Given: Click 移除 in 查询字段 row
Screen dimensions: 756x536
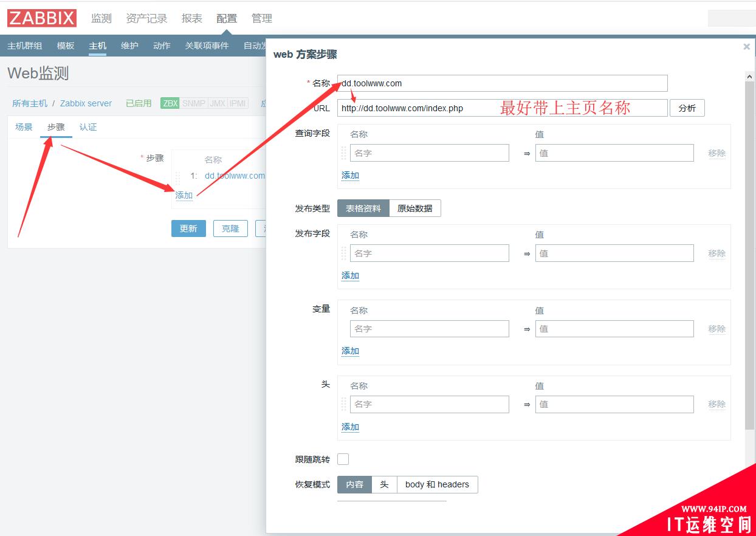Looking at the screenshot, I should [717, 153].
